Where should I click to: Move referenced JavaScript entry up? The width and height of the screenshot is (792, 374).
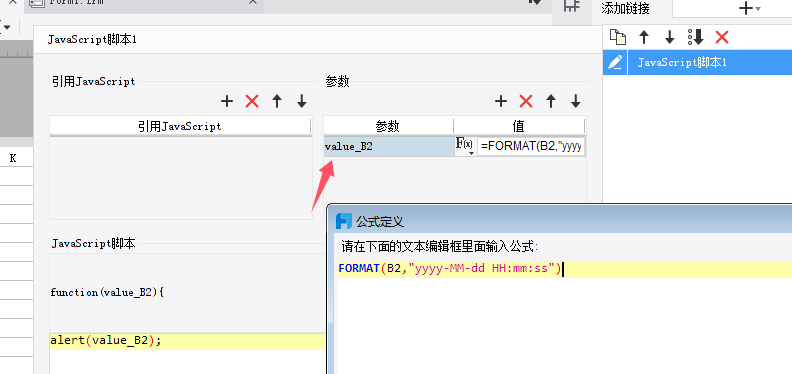[x=277, y=101]
